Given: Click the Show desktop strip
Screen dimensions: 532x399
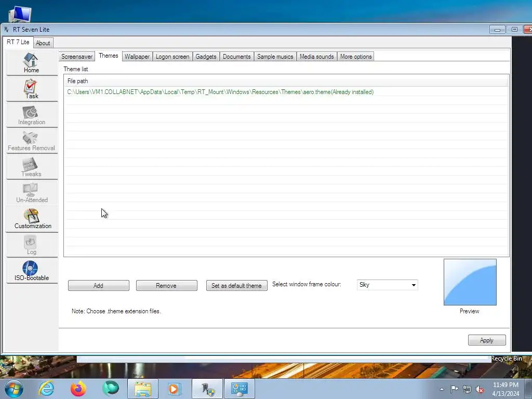Looking at the screenshot, I should pyautogui.click(x=528, y=389).
